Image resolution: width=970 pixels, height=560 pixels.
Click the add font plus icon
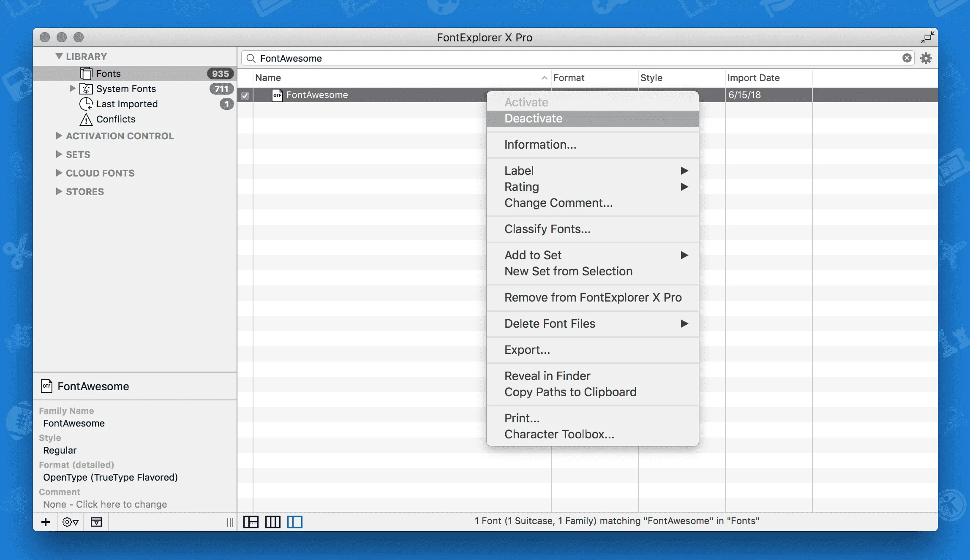click(45, 522)
